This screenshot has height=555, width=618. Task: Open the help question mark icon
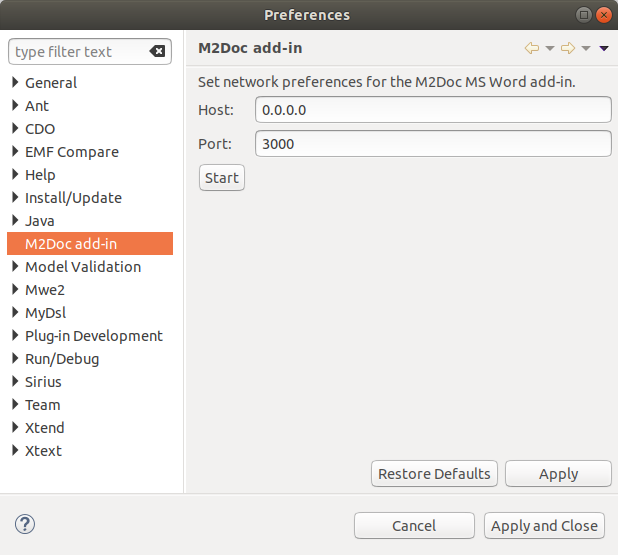(25, 524)
